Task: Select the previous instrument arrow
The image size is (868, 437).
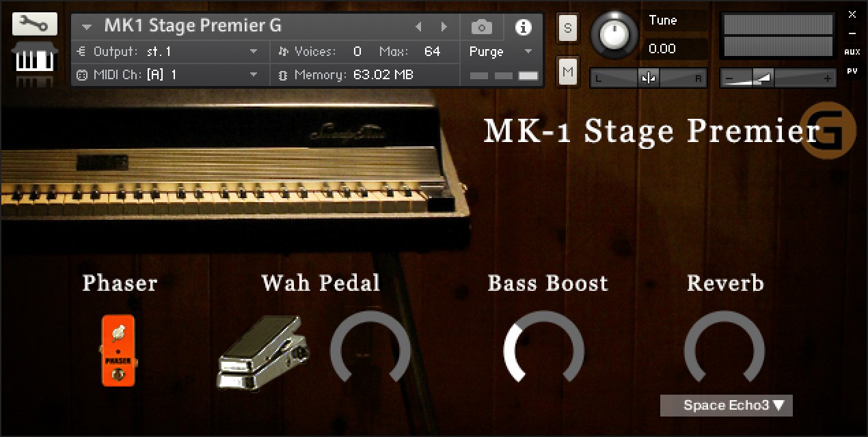Action: [419, 27]
